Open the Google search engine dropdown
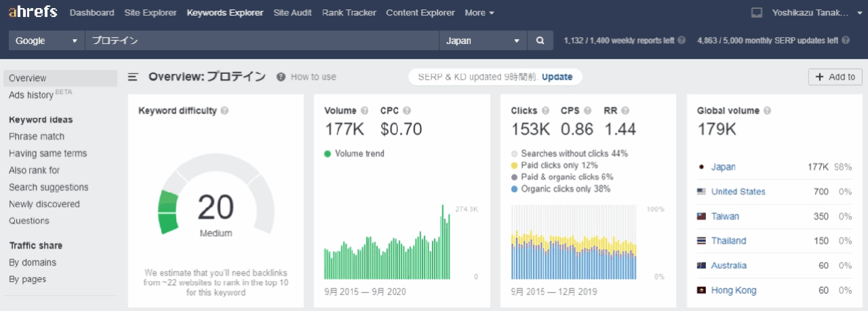This screenshot has width=868, height=311. [46, 41]
